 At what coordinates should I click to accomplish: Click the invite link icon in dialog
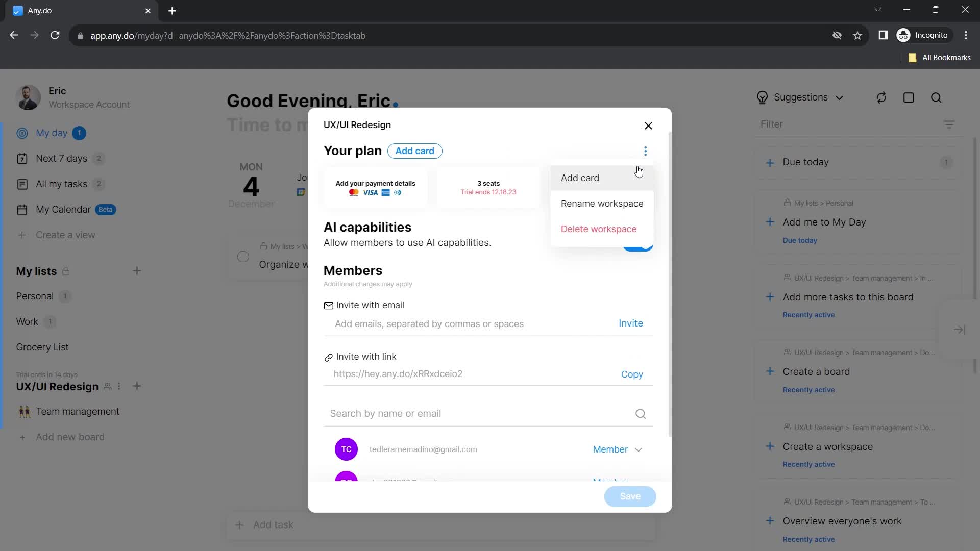click(329, 357)
